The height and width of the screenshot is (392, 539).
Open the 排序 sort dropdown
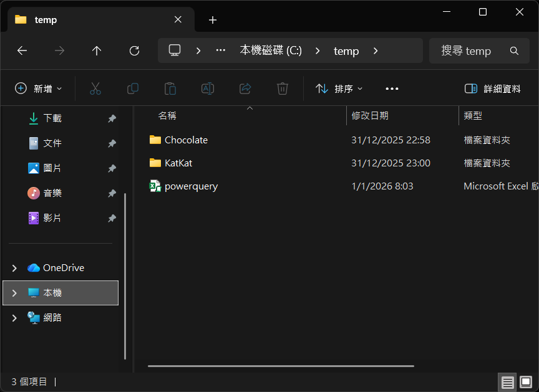(339, 88)
